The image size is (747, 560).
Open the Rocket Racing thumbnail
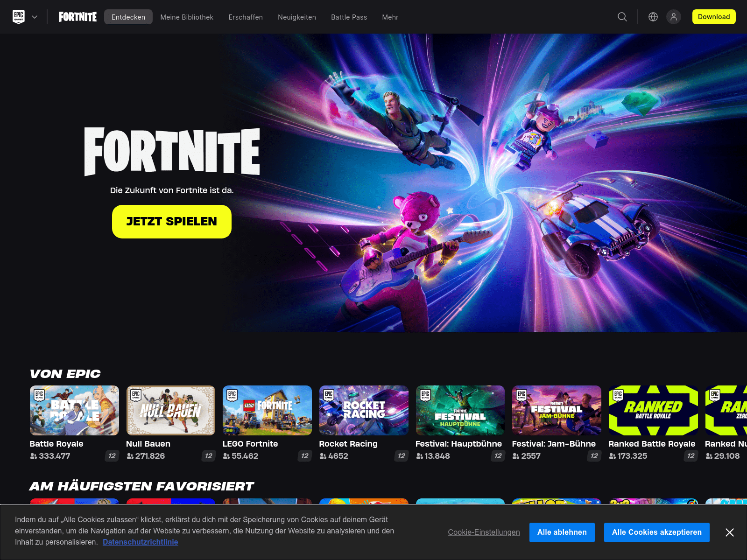click(x=364, y=410)
